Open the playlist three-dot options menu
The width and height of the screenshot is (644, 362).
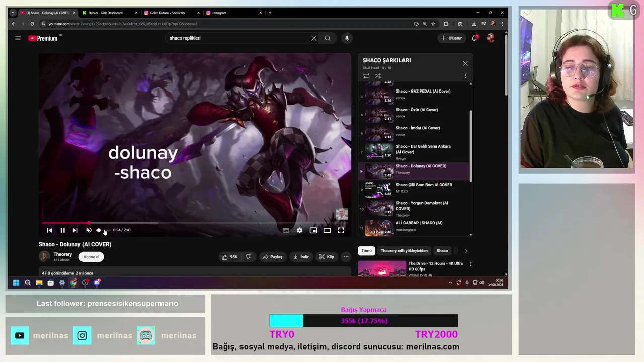point(465,76)
